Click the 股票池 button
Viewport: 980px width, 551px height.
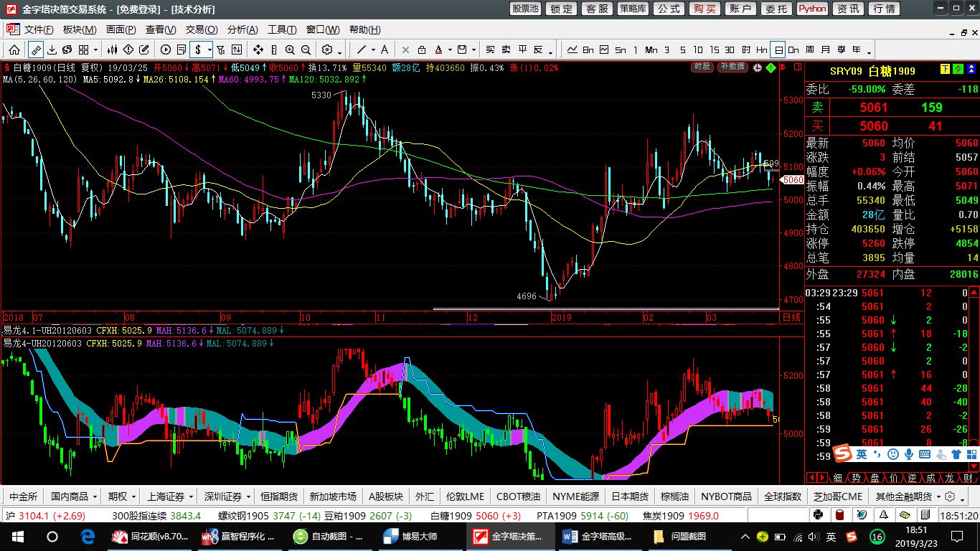click(525, 9)
